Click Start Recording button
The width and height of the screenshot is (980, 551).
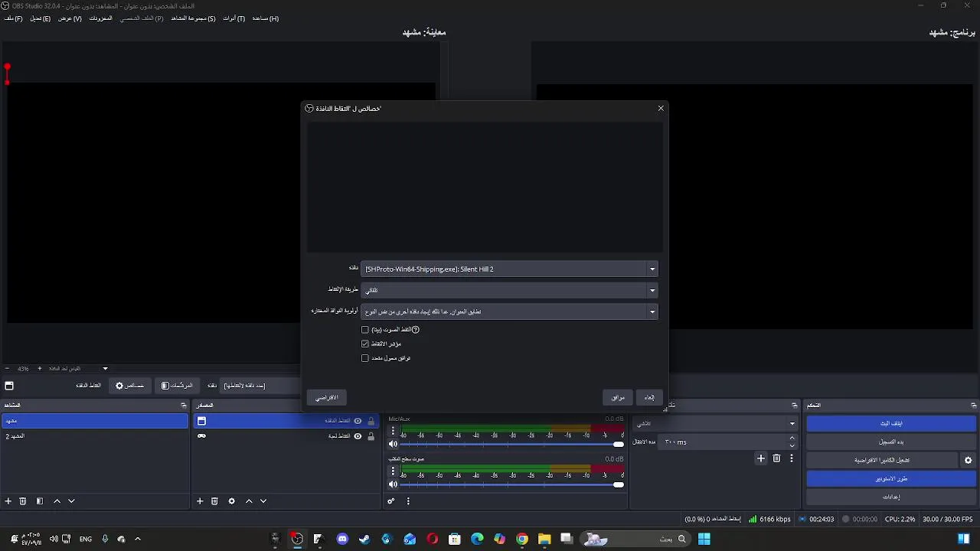pos(891,442)
